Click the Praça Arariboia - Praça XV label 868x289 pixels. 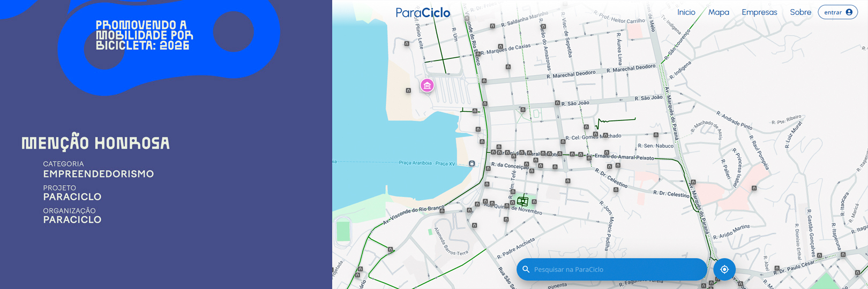(427, 163)
